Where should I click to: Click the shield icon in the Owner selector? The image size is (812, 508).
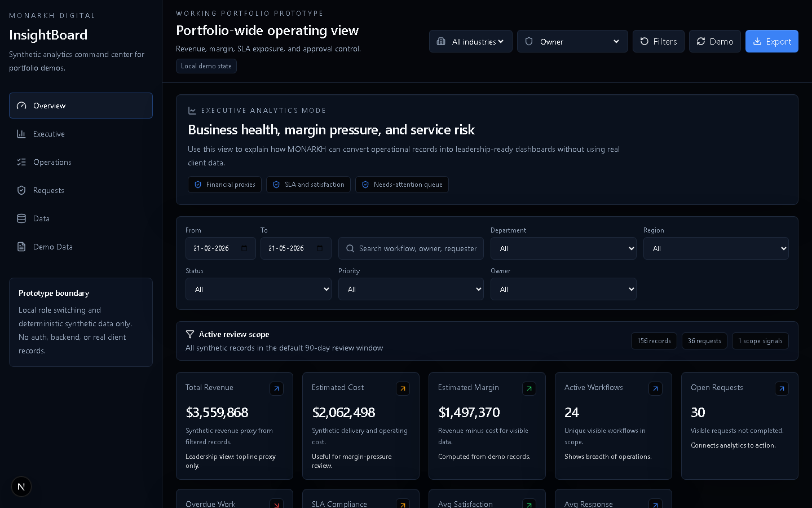tap(529, 41)
